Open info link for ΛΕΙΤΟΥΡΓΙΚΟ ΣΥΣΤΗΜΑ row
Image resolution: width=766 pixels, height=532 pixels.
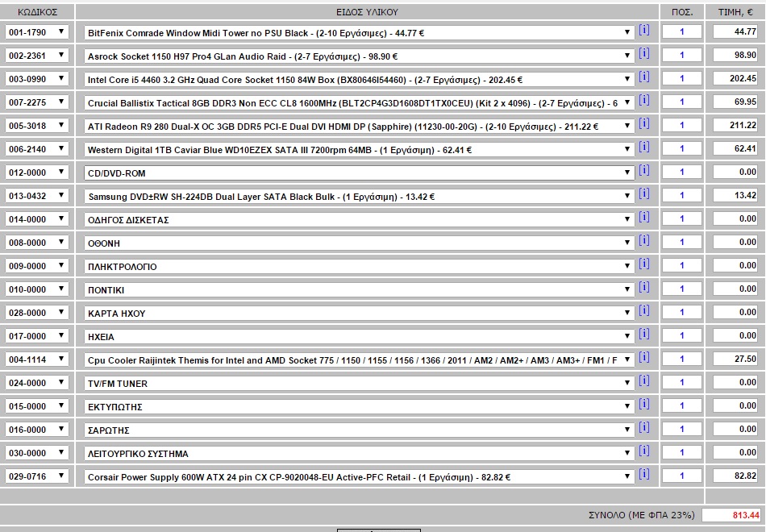(644, 451)
